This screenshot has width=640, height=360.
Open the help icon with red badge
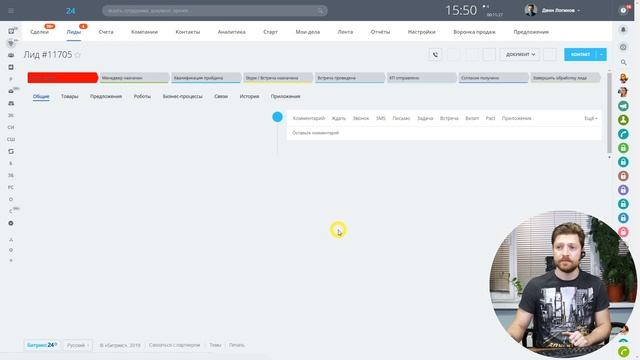pyautogui.click(x=624, y=10)
